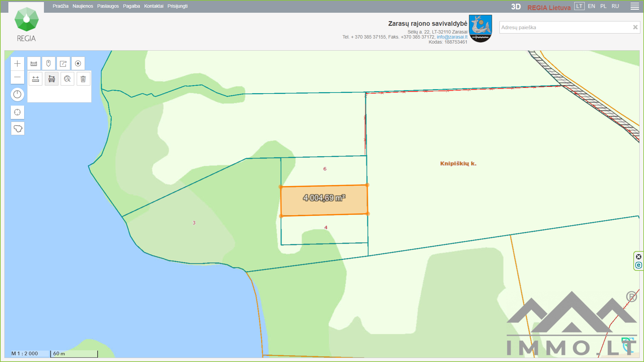Viewport: 644px width, 362px height.
Task: Locate my position crosshair button
Action: (17, 112)
